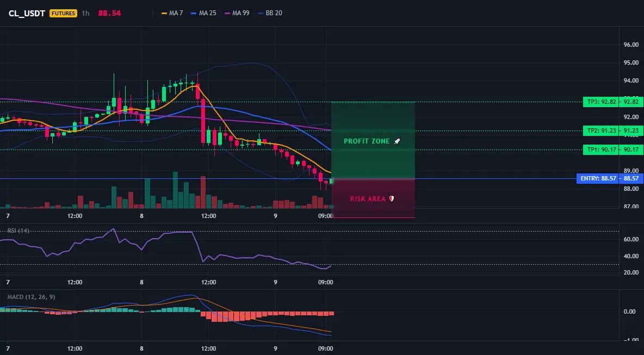This screenshot has height=355, width=644.
Task: Click the 0.00 MACD axis label
Action: [630, 312]
